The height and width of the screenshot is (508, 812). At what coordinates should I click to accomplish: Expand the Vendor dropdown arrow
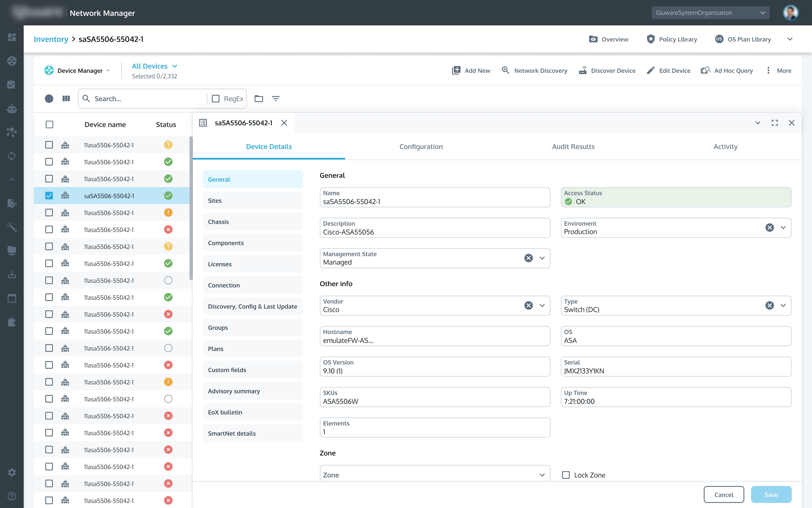[542, 305]
